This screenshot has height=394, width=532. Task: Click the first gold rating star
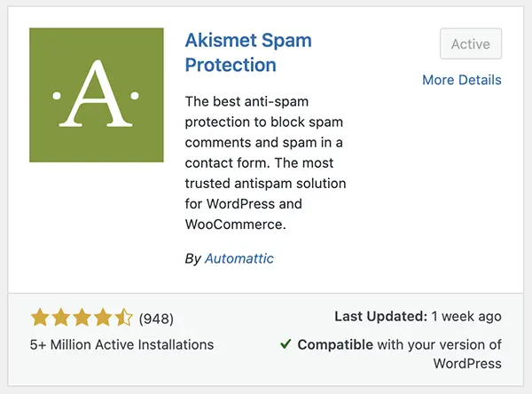click(40, 317)
